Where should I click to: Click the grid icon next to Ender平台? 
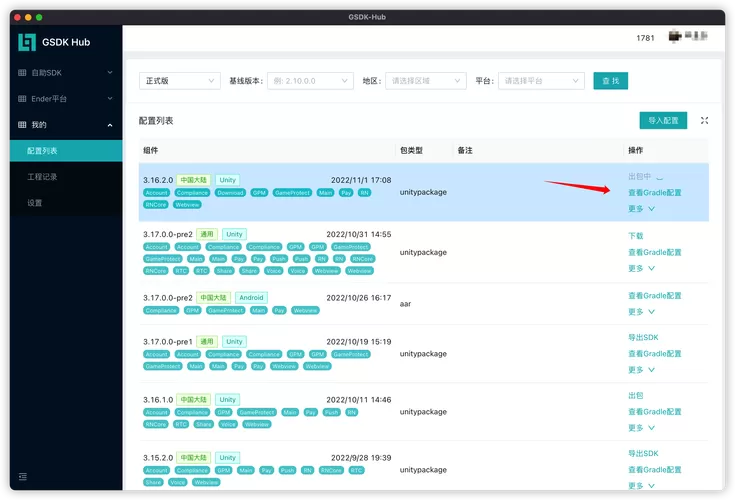pos(23,99)
